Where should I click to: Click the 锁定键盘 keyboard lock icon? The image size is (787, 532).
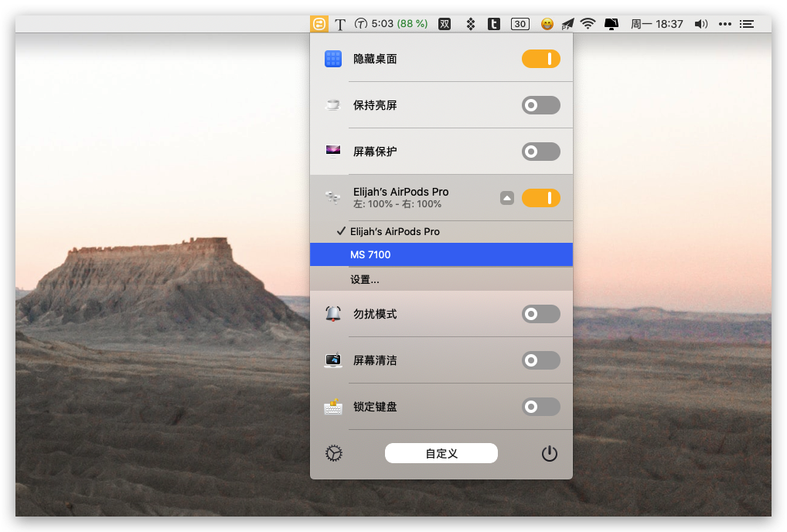(332, 407)
